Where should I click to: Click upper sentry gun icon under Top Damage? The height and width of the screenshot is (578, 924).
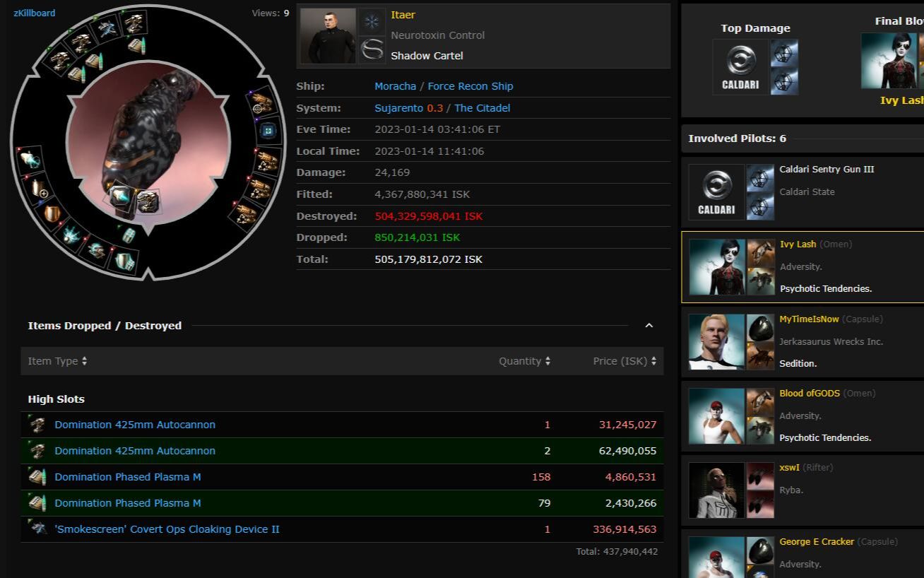click(784, 53)
